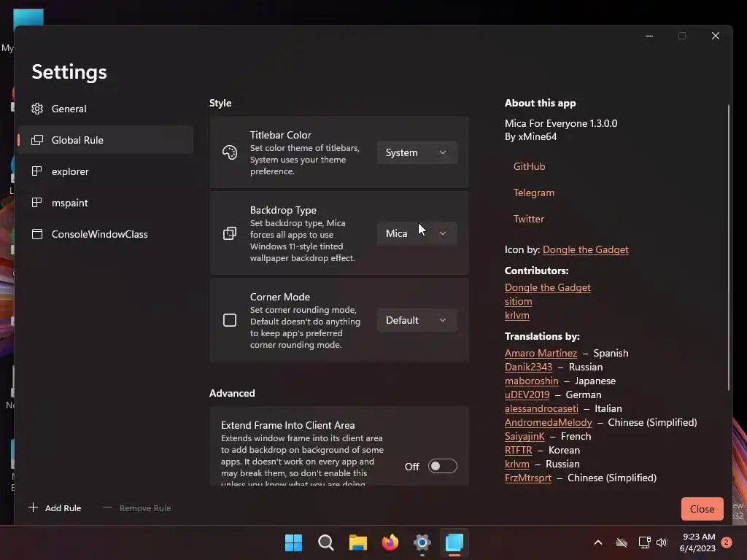Select the ConsoleWindowClass rule

point(105,234)
